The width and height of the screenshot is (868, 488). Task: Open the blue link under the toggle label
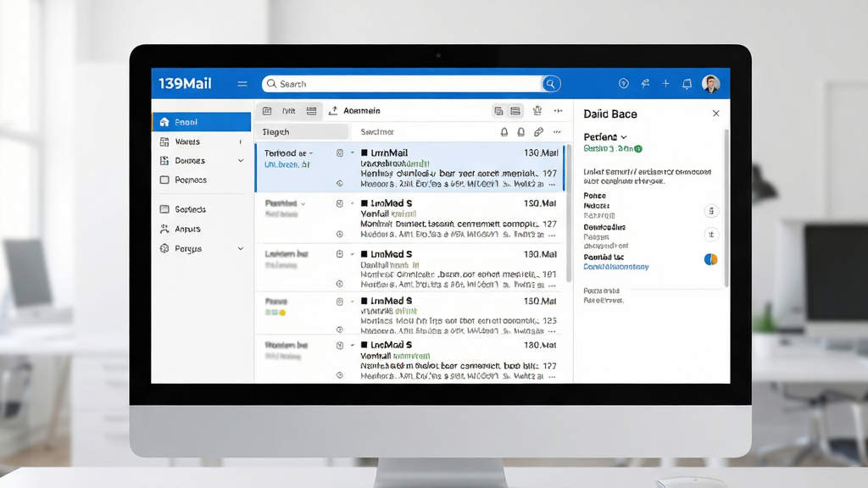click(616, 267)
